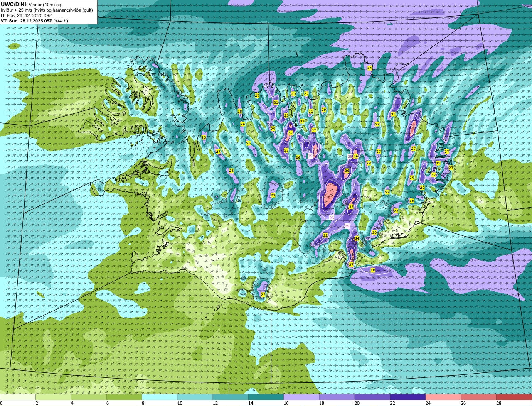The width and height of the screenshot is (532, 406).
Task: Select the 20–22 m/s purple legend swatch
Action: coord(372,397)
